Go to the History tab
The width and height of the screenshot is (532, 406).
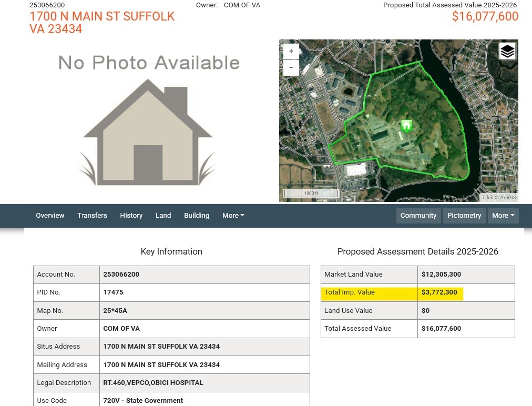pos(131,216)
